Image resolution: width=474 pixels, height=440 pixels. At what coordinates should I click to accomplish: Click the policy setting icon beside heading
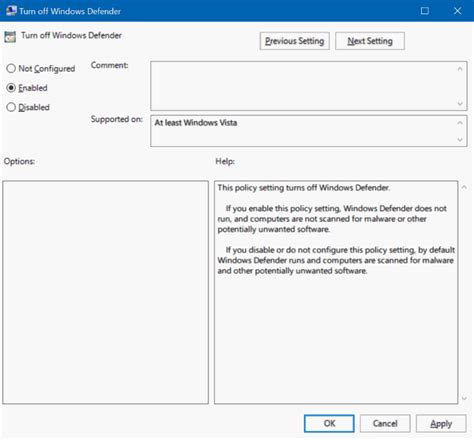(x=10, y=37)
